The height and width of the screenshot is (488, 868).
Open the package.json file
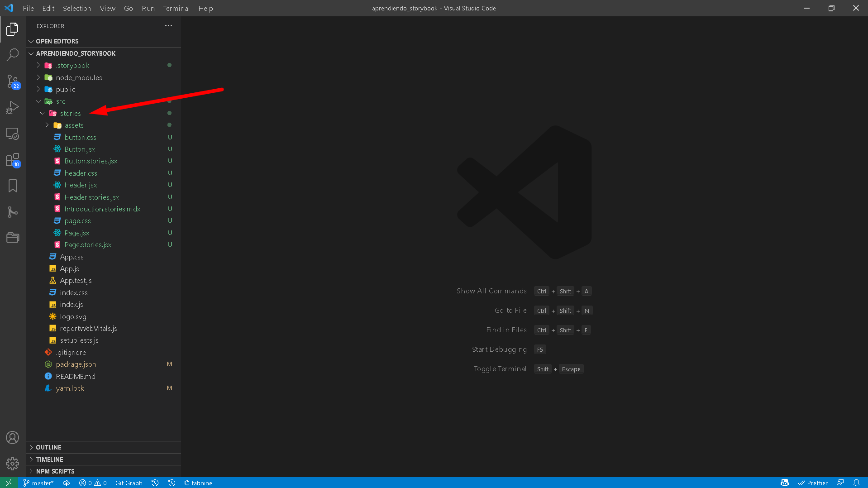[x=76, y=364]
